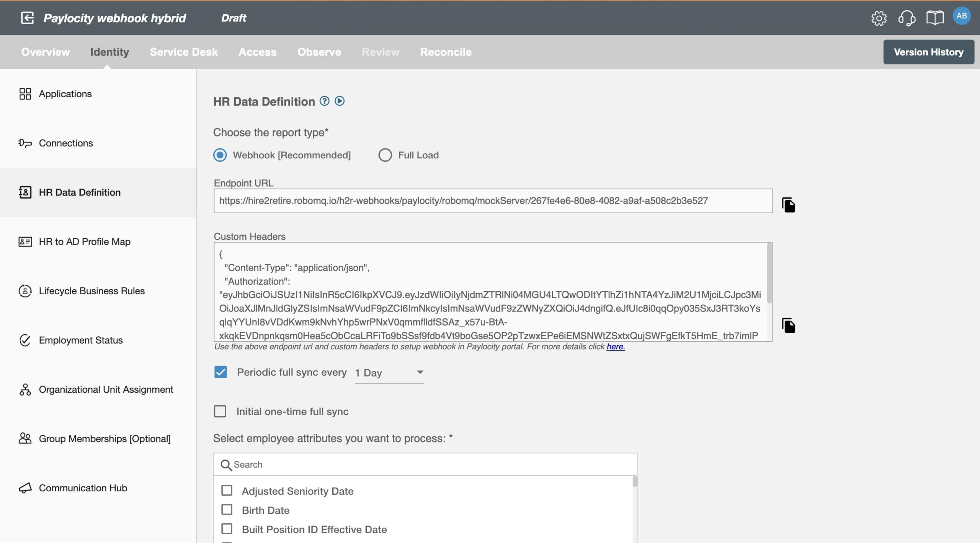The width and height of the screenshot is (980, 543).
Task: Copy the Endpoint URL with copy icon
Action: [x=788, y=205]
